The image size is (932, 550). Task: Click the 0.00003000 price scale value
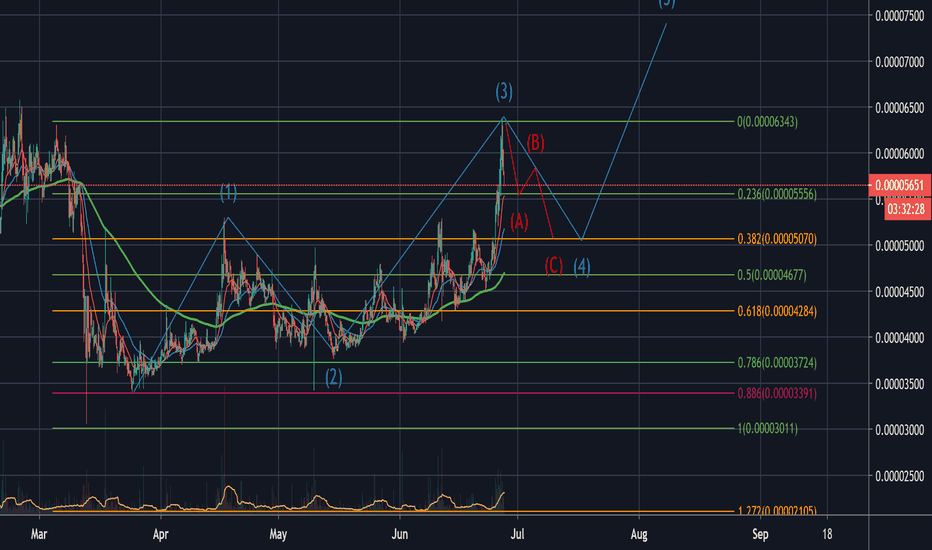pyautogui.click(x=900, y=430)
